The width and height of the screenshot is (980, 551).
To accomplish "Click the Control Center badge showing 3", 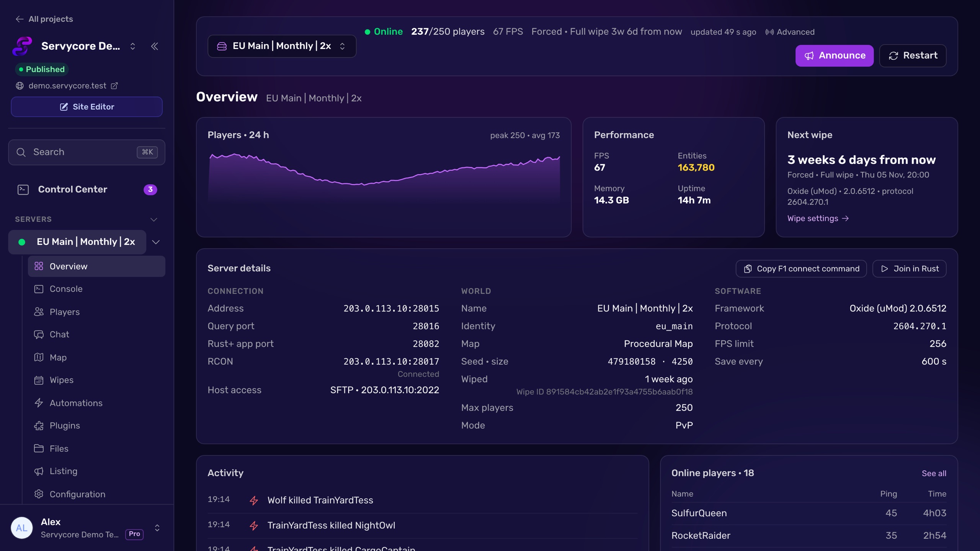I will [x=150, y=189].
